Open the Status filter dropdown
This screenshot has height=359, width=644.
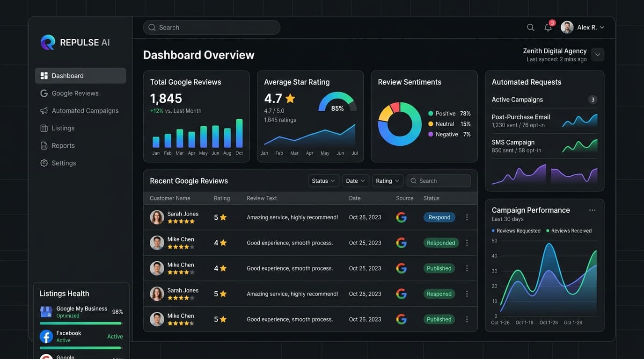click(x=323, y=180)
